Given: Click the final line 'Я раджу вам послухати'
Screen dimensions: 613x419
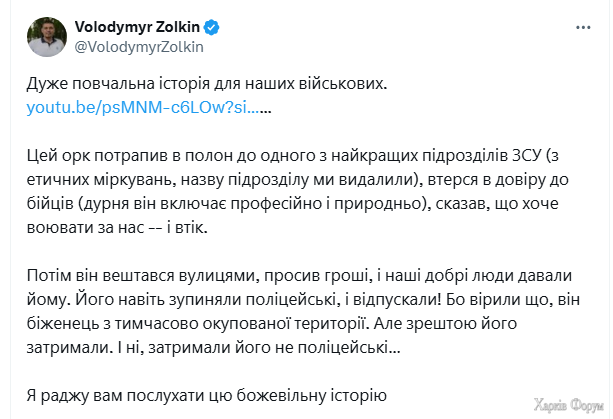Looking at the screenshot, I should pos(206,396).
